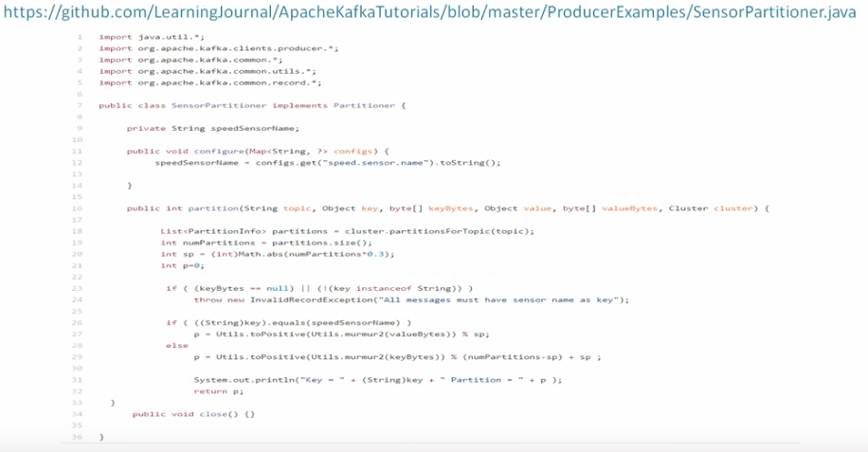The image size is (868, 452).
Task: Select line number 1 in the gutter
Action: click(x=80, y=37)
